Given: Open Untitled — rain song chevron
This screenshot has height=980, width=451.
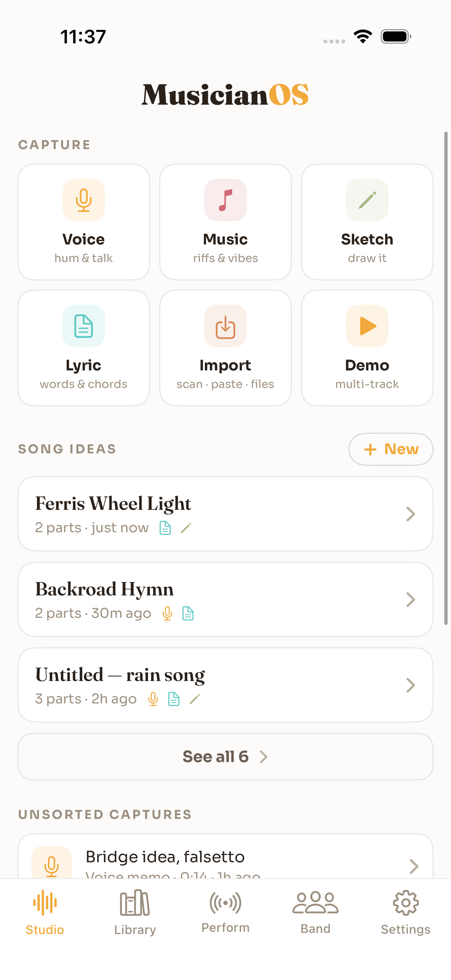Looking at the screenshot, I should (410, 685).
